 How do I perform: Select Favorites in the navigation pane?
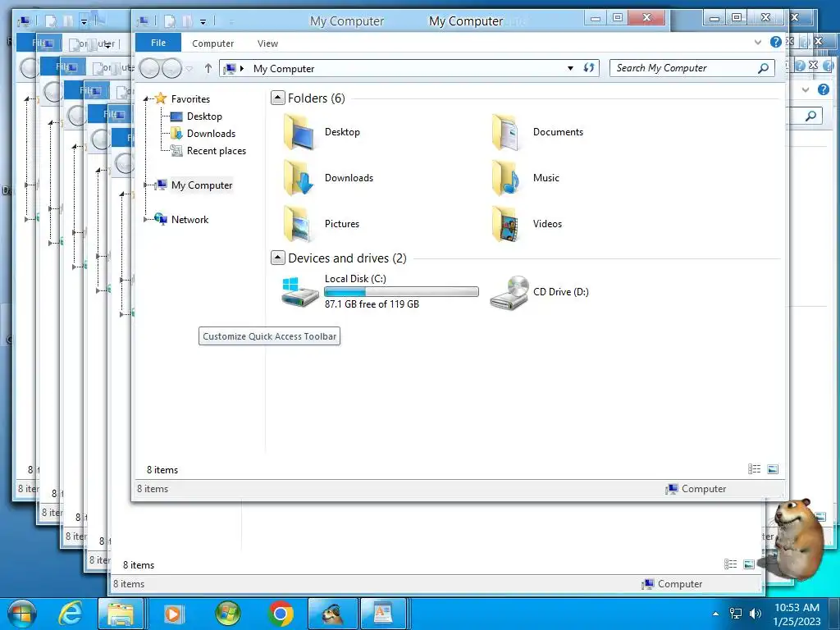(x=190, y=99)
